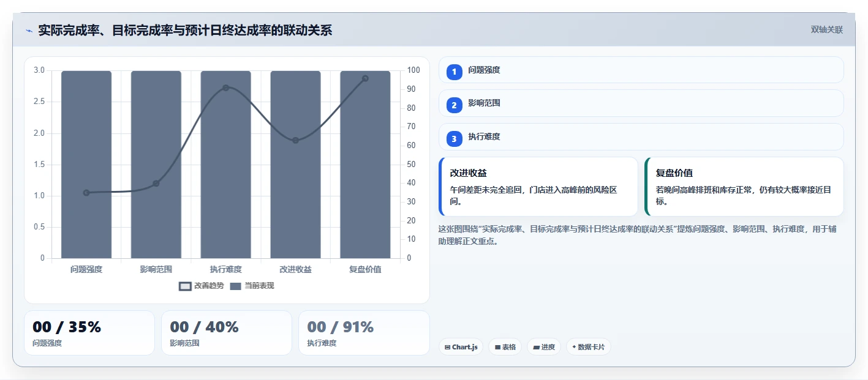Image resolution: width=868 pixels, height=380 pixels.
Task: Open the 复盘价值 card
Action: point(744,187)
